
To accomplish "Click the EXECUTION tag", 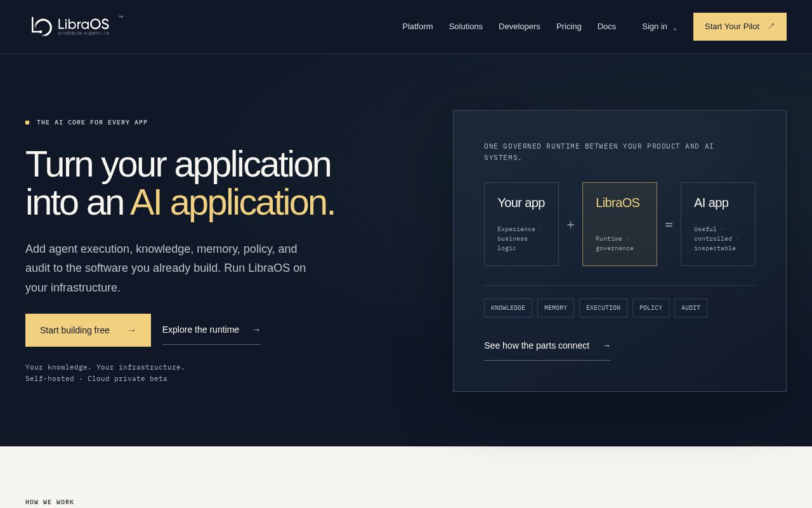I will (x=603, y=308).
